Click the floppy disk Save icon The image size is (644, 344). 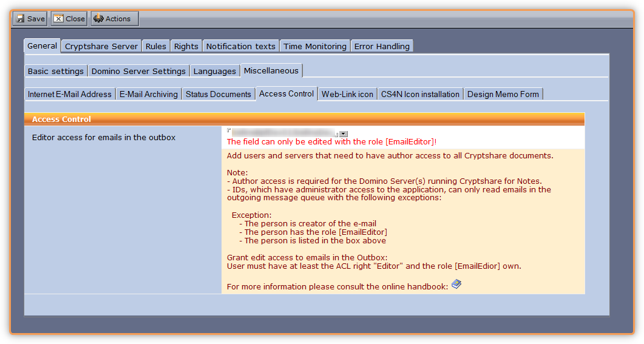click(x=20, y=18)
